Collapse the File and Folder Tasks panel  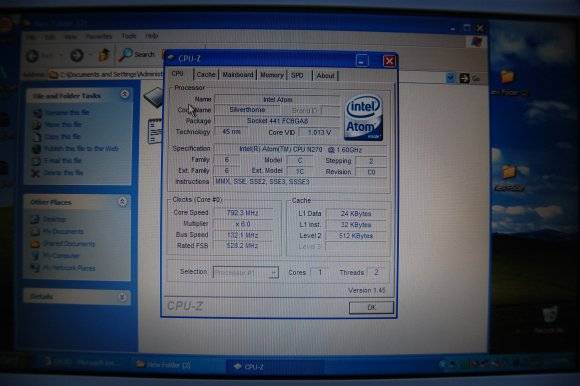pyautogui.click(x=125, y=95)
